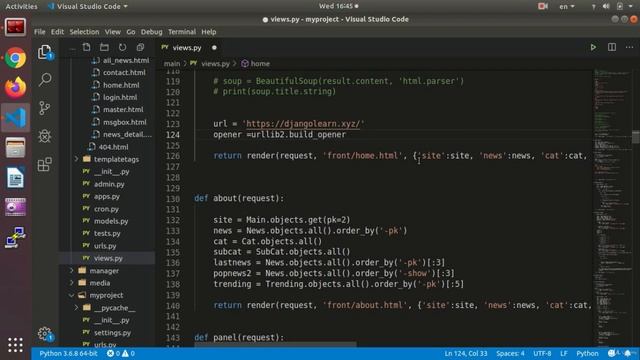The height and width of the screenshot is (360, 640).
Task: Click the home symbol in breadcrumb
Action: 256,64
